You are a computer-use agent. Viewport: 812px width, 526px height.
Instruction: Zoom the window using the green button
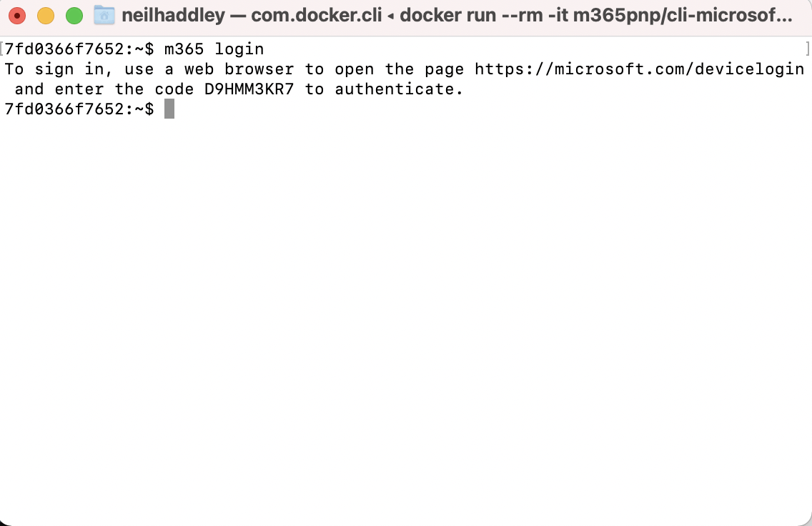click(x=74, y=15)
